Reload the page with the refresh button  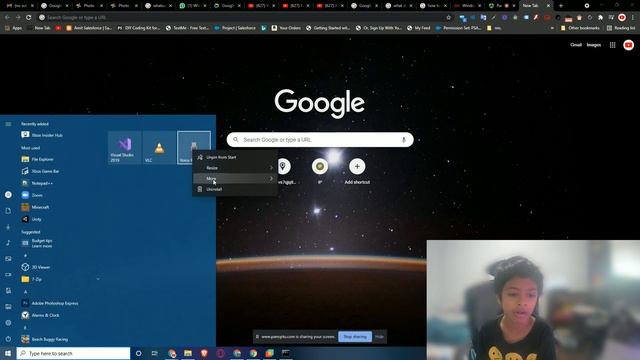29,18
